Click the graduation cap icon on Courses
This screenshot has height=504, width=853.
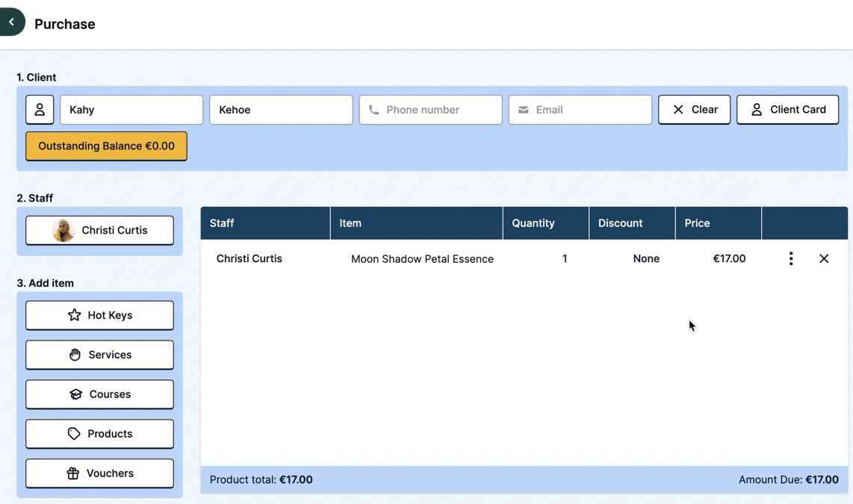pos(75,394)
